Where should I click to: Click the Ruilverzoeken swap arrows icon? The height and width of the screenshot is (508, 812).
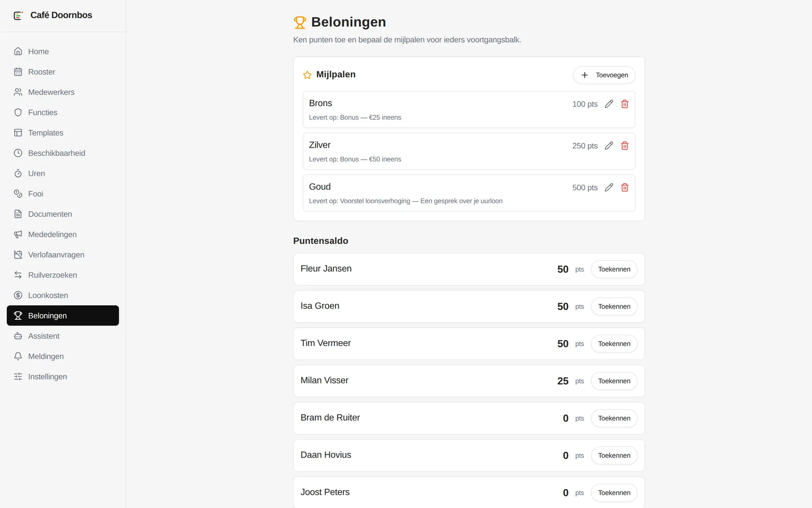[18, 275]
